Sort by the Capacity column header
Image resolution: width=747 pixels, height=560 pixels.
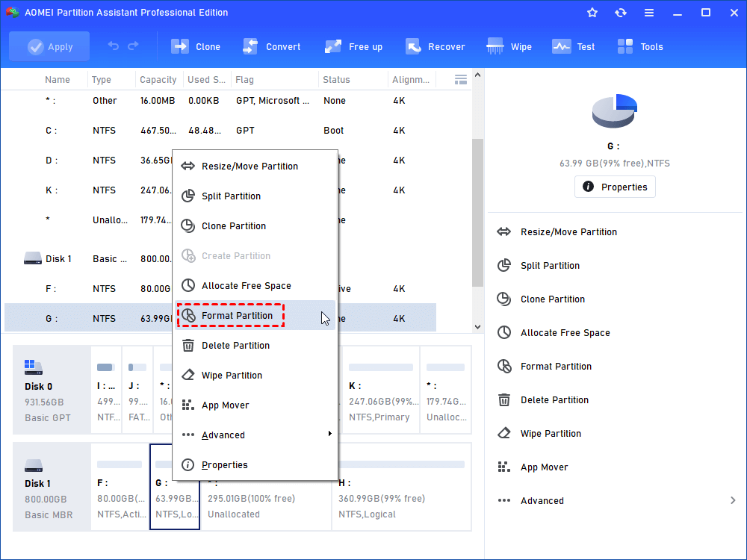click(x=158, y=80)
